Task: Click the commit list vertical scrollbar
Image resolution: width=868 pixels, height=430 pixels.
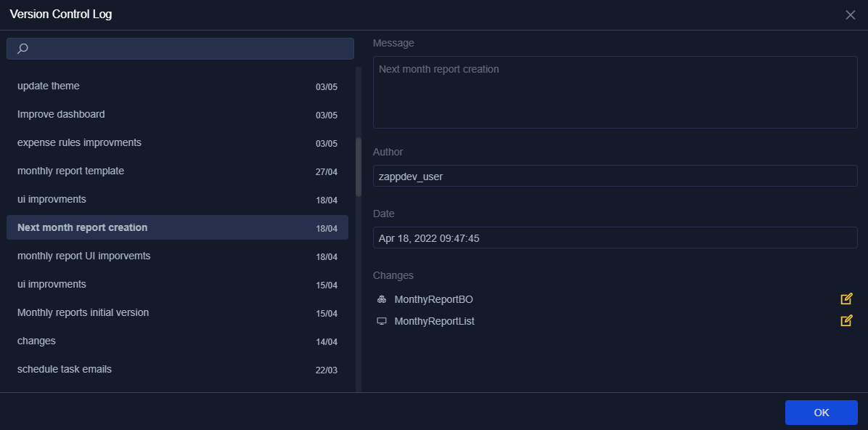Action: click(x=359, y=167)
